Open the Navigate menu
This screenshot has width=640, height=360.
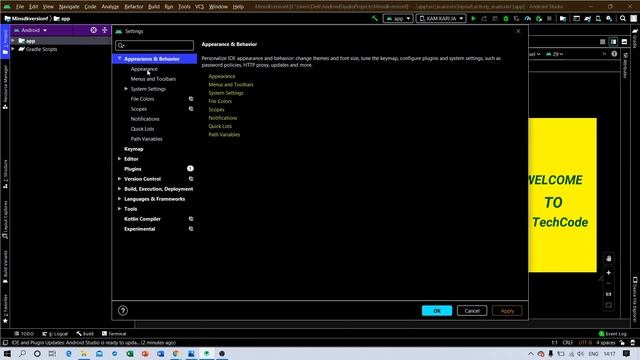click(x=69, y=7)
